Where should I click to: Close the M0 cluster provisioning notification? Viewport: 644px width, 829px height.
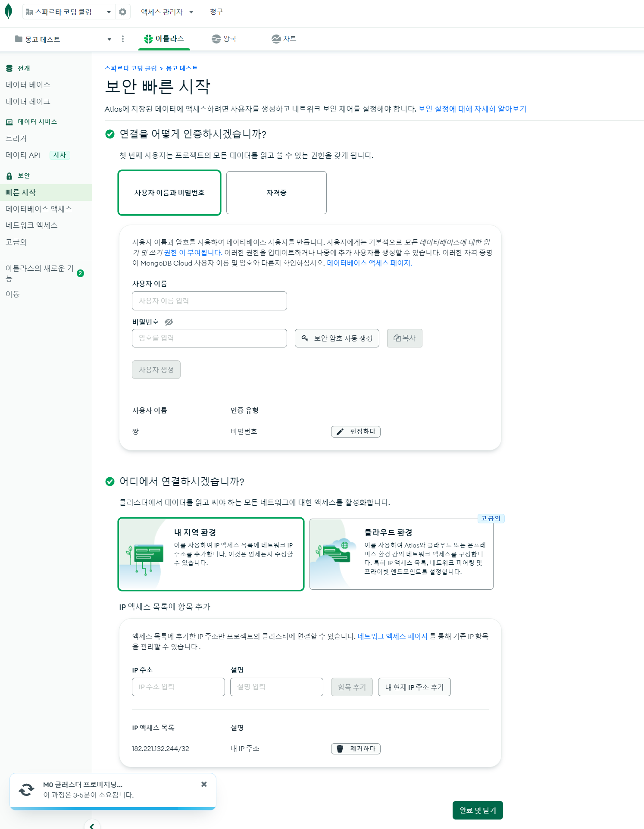click(x=204, y=784)
